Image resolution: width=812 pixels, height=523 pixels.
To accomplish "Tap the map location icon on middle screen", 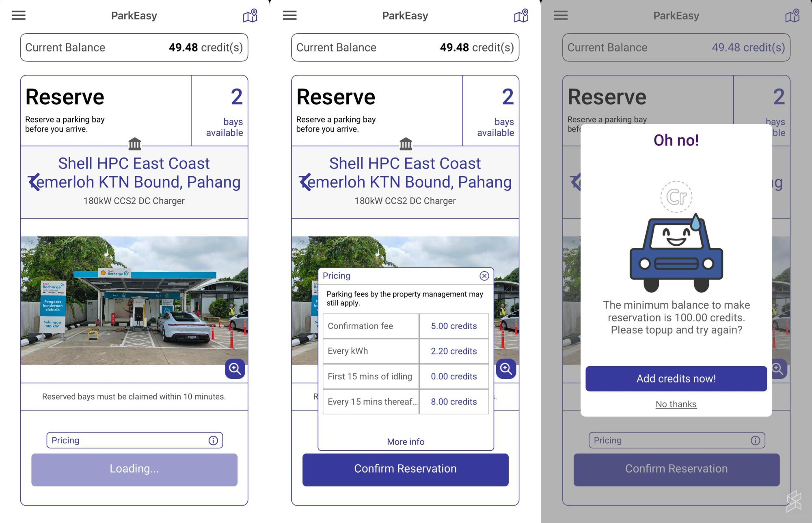I will click(x=521, y=16).
